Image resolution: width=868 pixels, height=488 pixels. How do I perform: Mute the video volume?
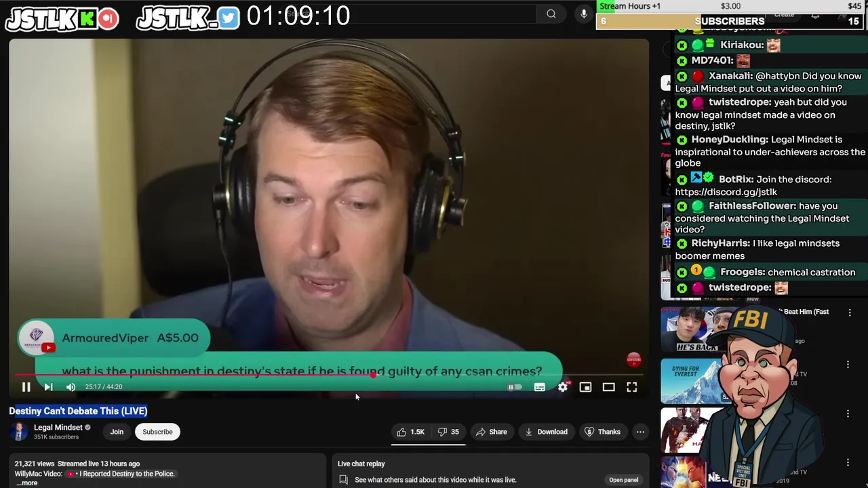(71, 387)
